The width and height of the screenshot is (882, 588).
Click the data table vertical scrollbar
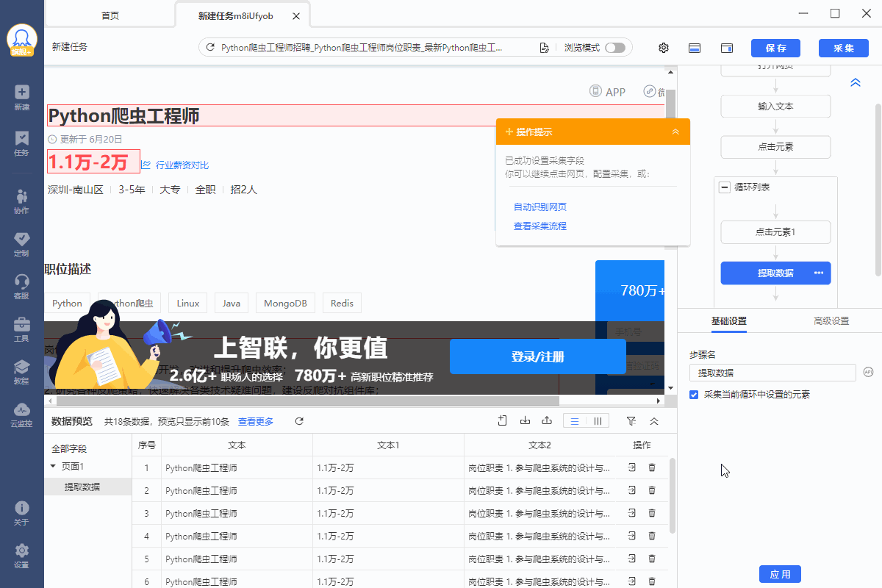[673, 495]
